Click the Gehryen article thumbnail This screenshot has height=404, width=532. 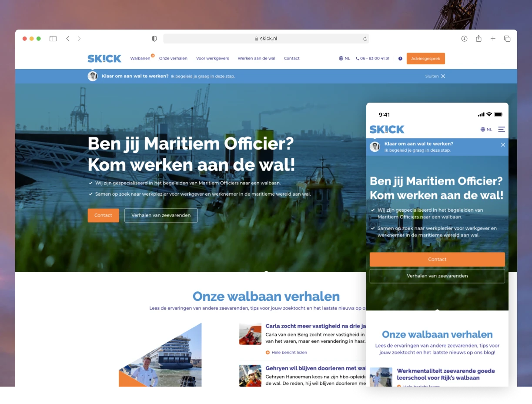(250, 375)
